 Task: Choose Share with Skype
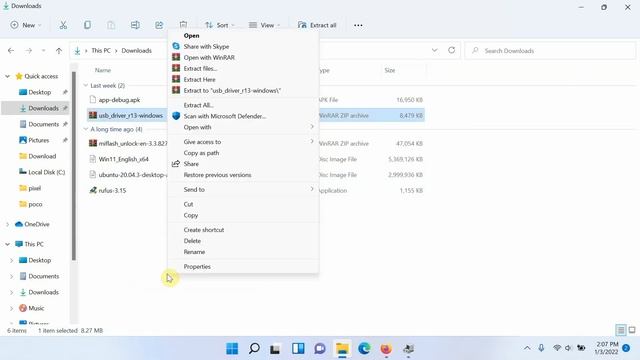[243, 47]
